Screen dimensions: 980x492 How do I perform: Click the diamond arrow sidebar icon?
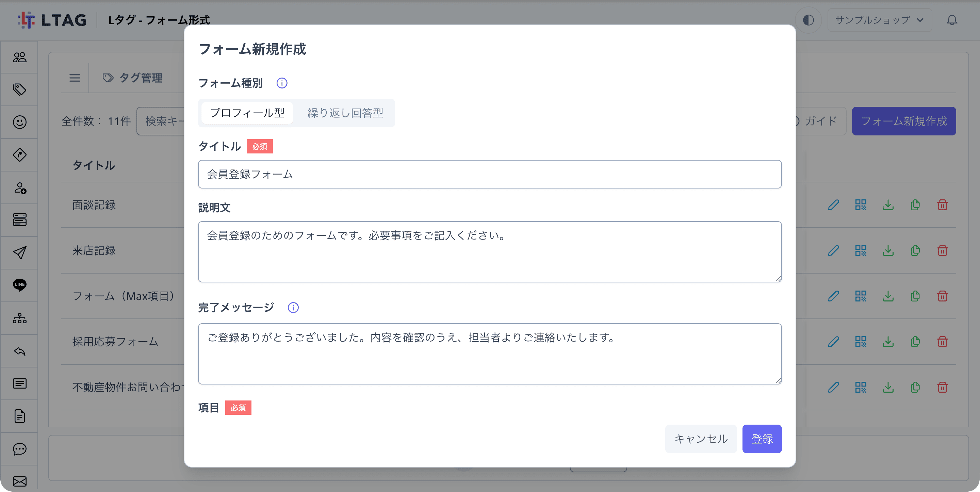click(19, 155)
